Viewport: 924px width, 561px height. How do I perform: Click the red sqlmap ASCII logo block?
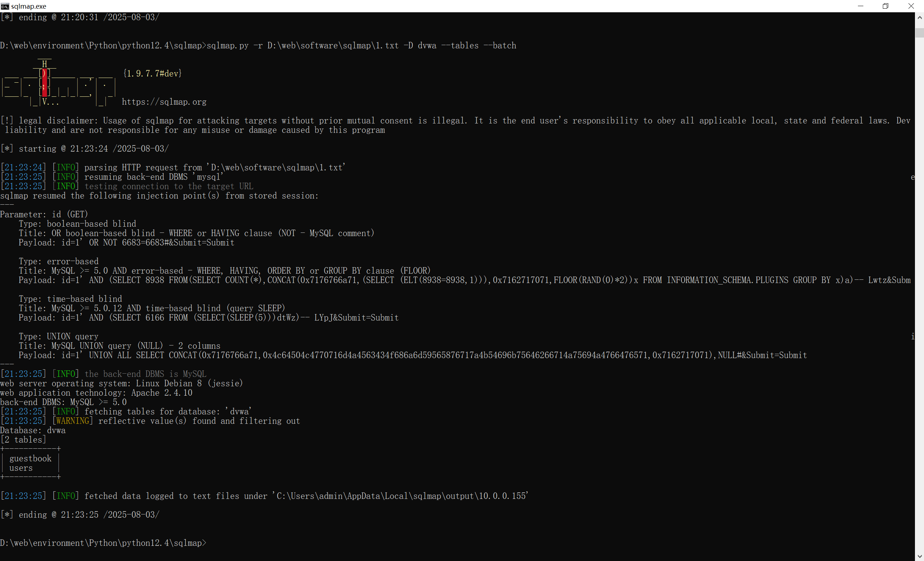[x=45, y=83]
